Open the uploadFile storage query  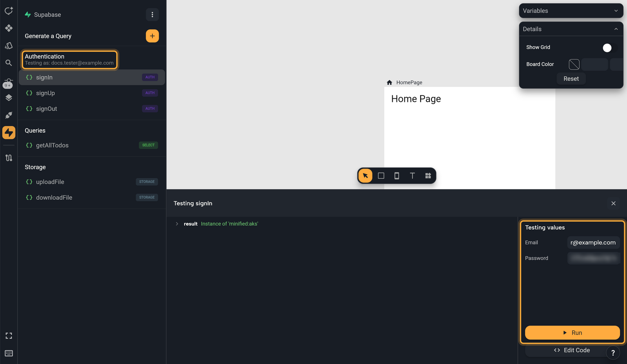(92, 182)
